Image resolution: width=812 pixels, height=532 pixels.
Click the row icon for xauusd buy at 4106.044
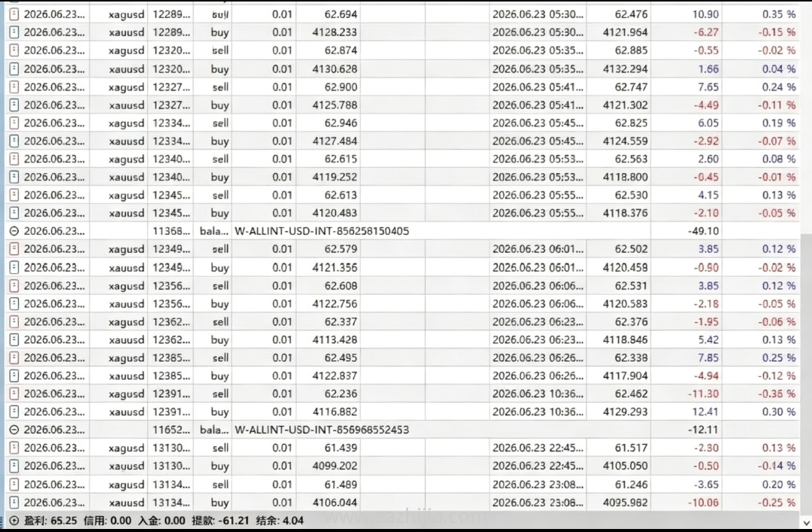14,502
